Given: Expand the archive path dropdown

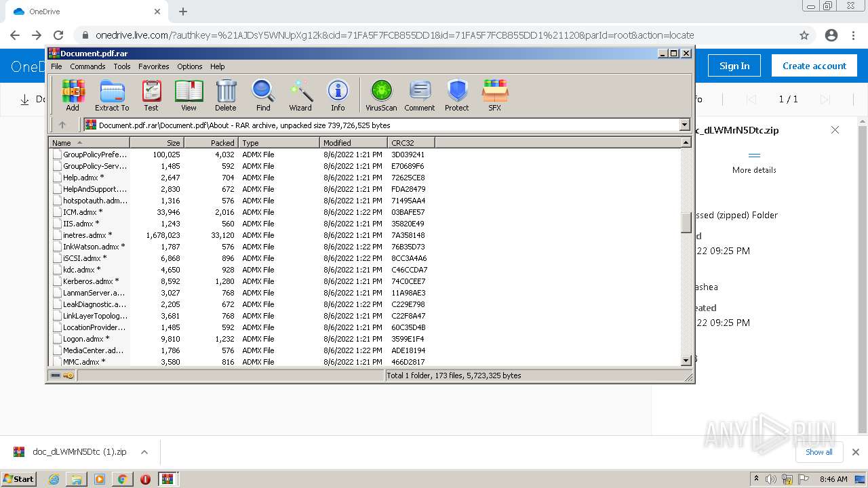Looking at the screenshot, I should pos(684,125).
